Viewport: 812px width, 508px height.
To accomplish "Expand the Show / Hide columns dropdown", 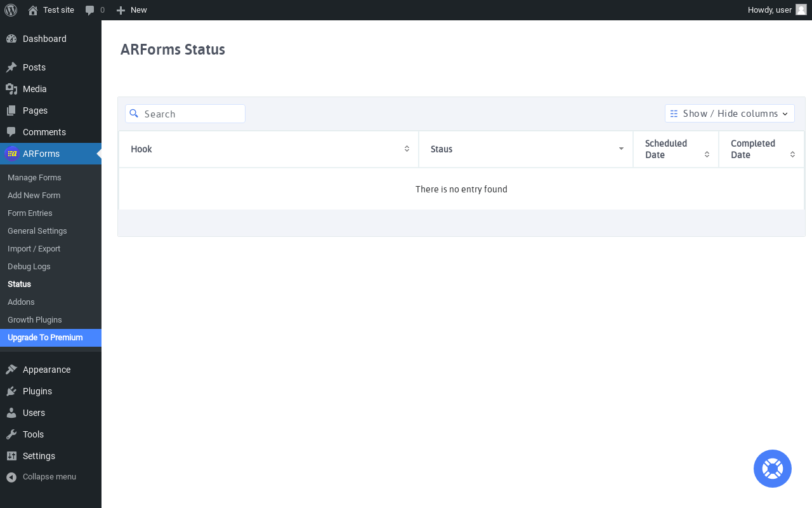I will (x=730, y=114).
